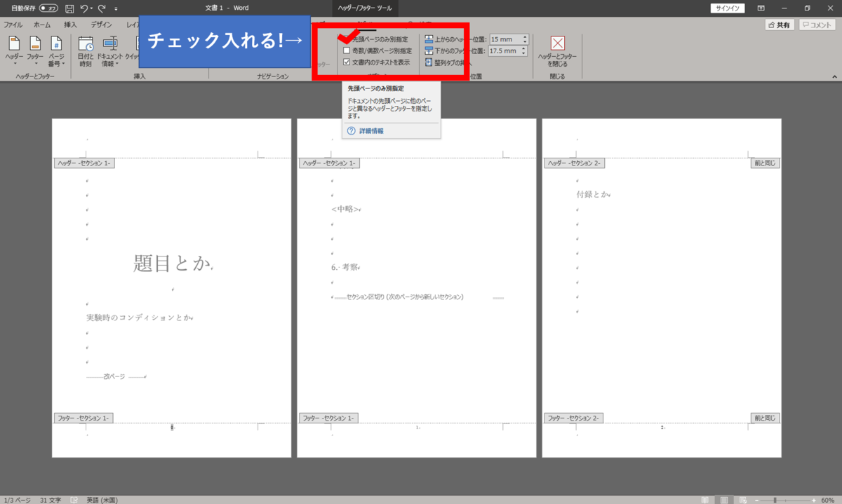842x504 pixels.
Task: Decrease footer-from-bottom 17.5 mm spinner
Action: click(525, 53)
